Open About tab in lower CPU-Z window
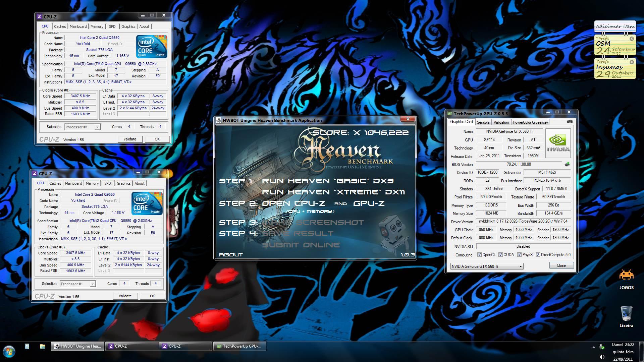644x362 pixels. [140, 183]
